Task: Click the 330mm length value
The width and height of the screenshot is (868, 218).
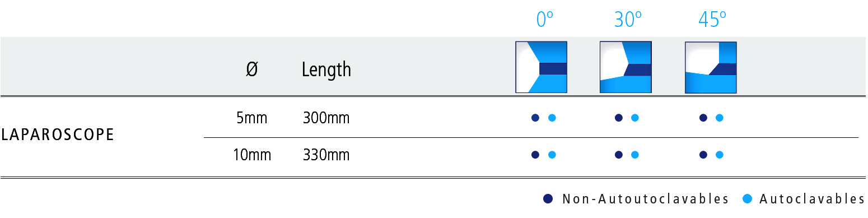Action: [x=326, y=155]
